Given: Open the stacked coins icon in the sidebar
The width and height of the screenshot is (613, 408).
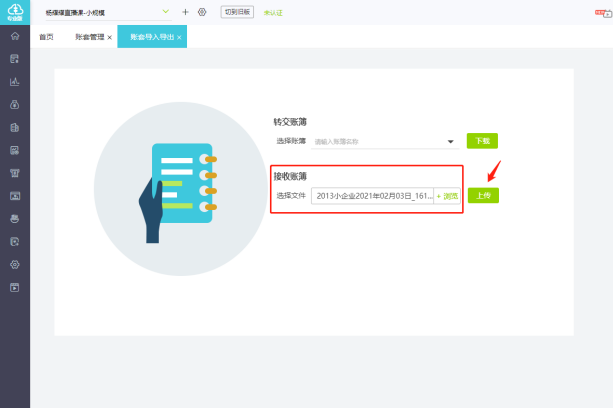Looking at the screenshot, I should (x=15, y=219).
